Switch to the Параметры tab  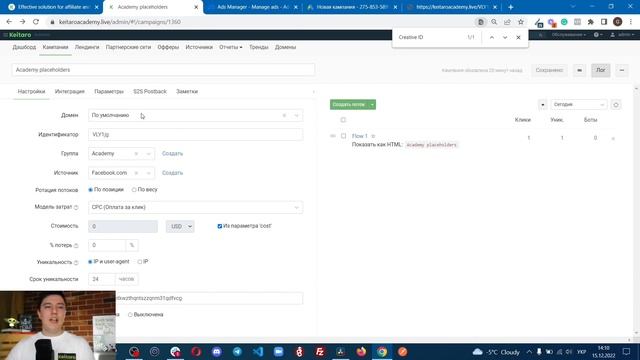pyautogui.click(x=109, y=92)
